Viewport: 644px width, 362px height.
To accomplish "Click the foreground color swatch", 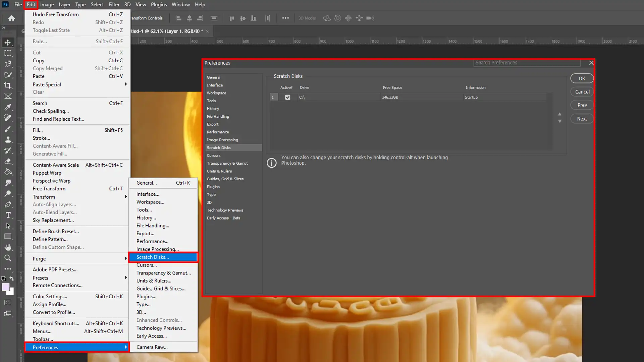I will [5, 287].
